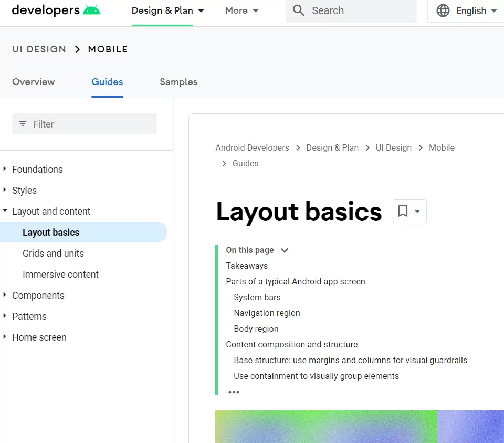504x443 pixels.
Task: Expand the Patterns tree section
Action: click(5, 316)
